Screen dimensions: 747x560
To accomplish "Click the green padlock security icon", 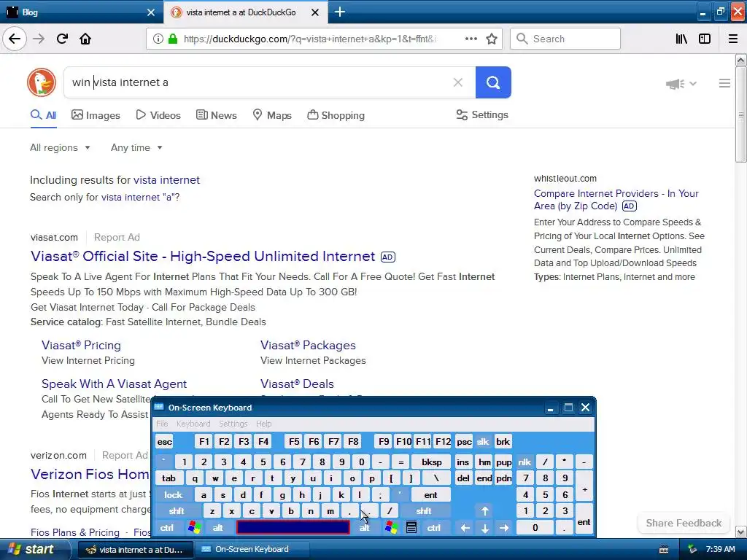I will (173, 39).
